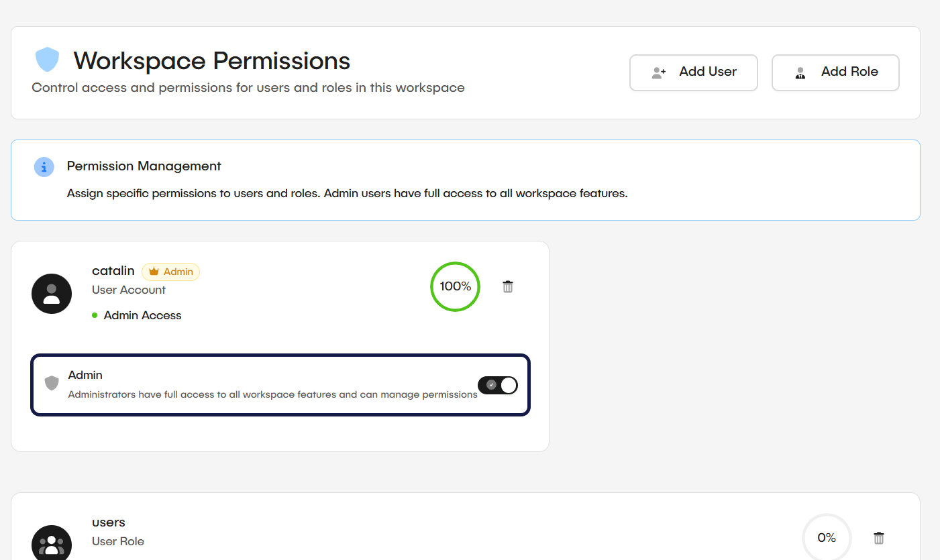
Task: Click the person-plus icon on Add User button
Action: click(658, 72)
